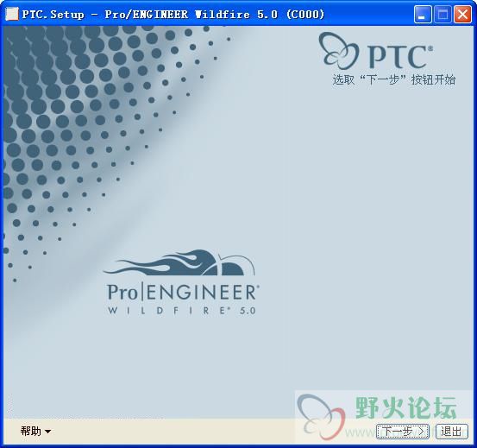Maximize the PTC.Setup window
Viewport: 477px width, 448px height.
point(442,15)
